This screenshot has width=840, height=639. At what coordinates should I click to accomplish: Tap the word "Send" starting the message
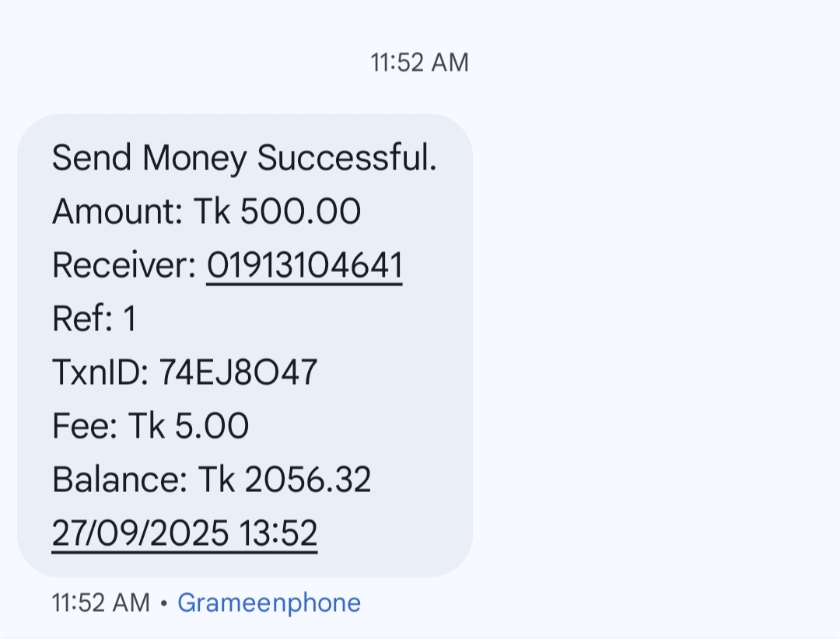pos(92,159)
